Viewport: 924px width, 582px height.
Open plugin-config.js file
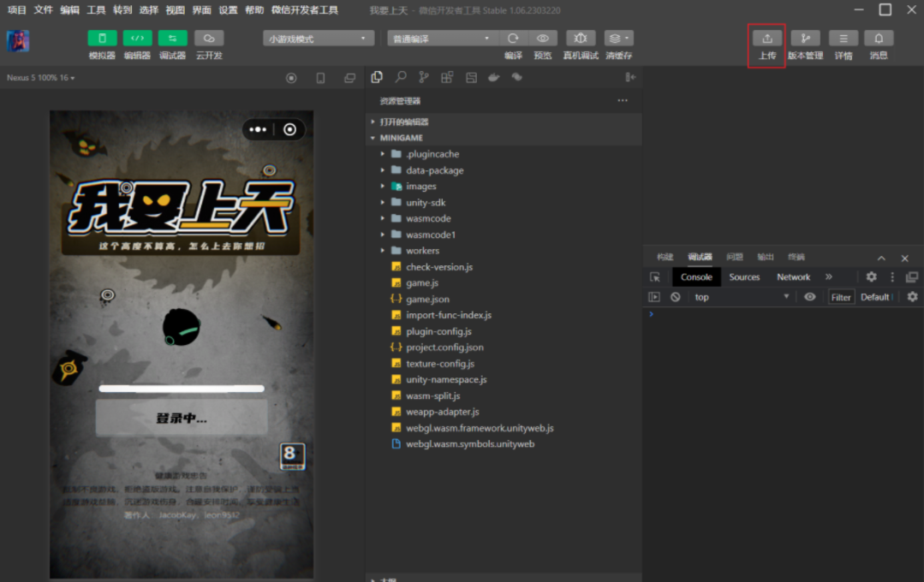(x=438, y=331)
